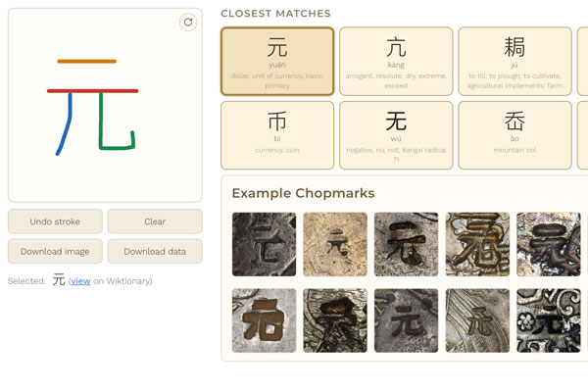Click the drawing canvas with the 元 sketch
588x392 pixels.
click(x=105, y=106)
